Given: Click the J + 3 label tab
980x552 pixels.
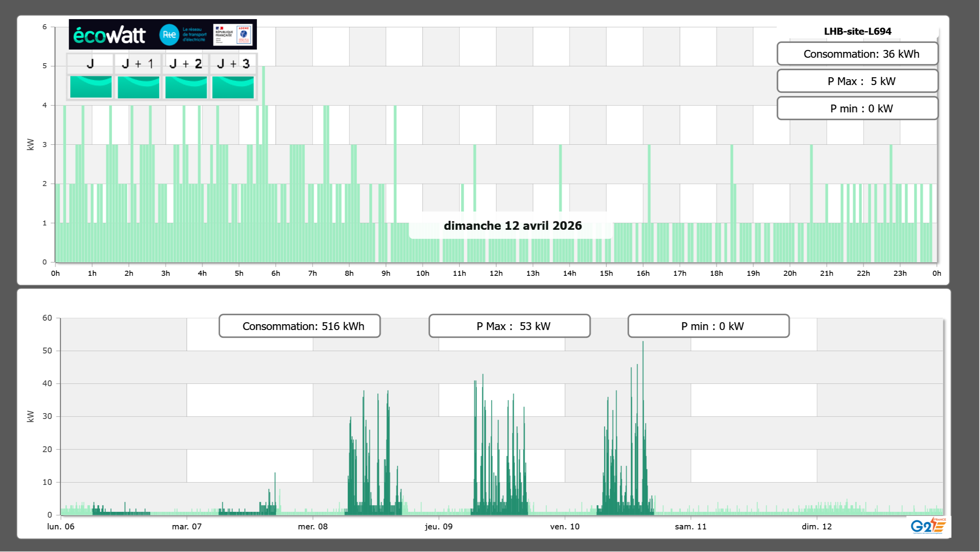Looking at the screenshot, I should [233, 64].
